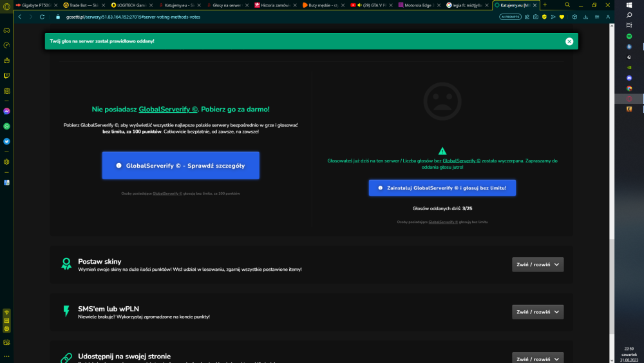Click Głosów oddanych dziś 3/25 text
644x363 pixels.
click(442, 208)
